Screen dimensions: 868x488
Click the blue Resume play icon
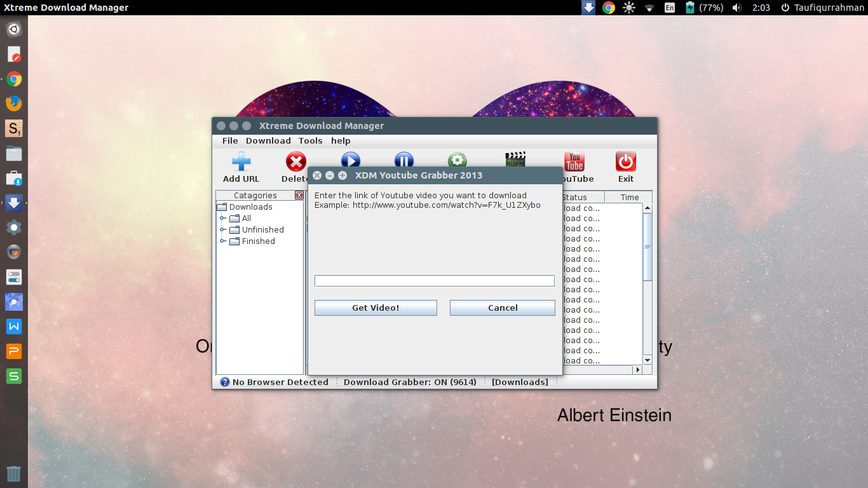(x=351, y=159)
